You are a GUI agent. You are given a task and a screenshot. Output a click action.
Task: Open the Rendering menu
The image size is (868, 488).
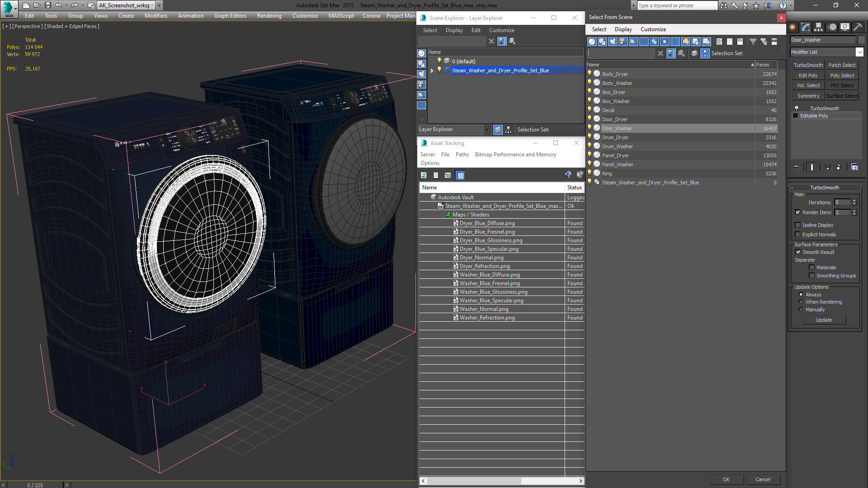[x=269, y=16]
